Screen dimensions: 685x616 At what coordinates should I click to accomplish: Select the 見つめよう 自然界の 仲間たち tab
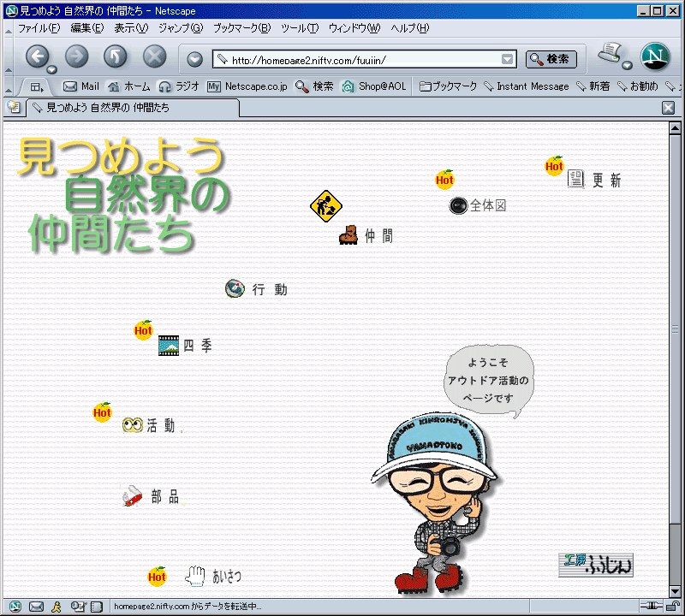click(134, 108)
